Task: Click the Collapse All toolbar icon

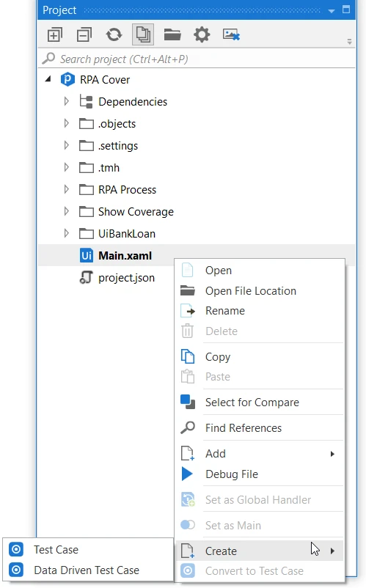Action: (x=84, y=35)
